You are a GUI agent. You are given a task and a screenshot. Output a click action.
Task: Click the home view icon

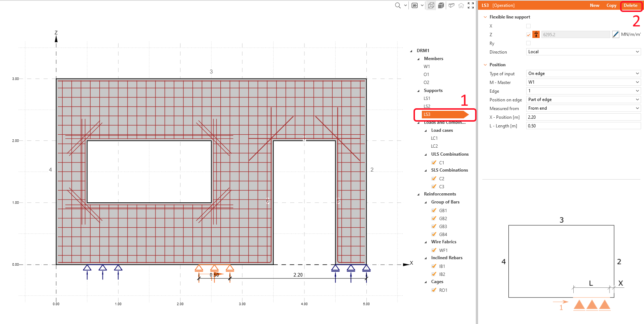[461, 5]
